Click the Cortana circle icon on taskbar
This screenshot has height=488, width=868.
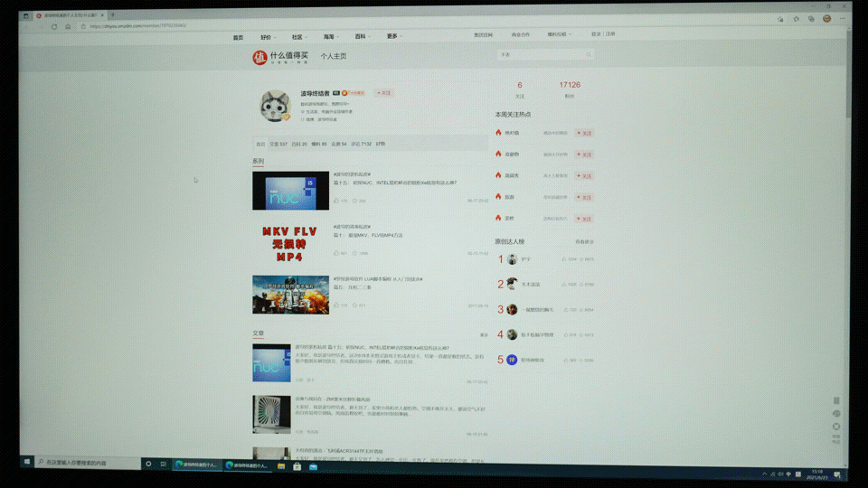coord(148,464)
